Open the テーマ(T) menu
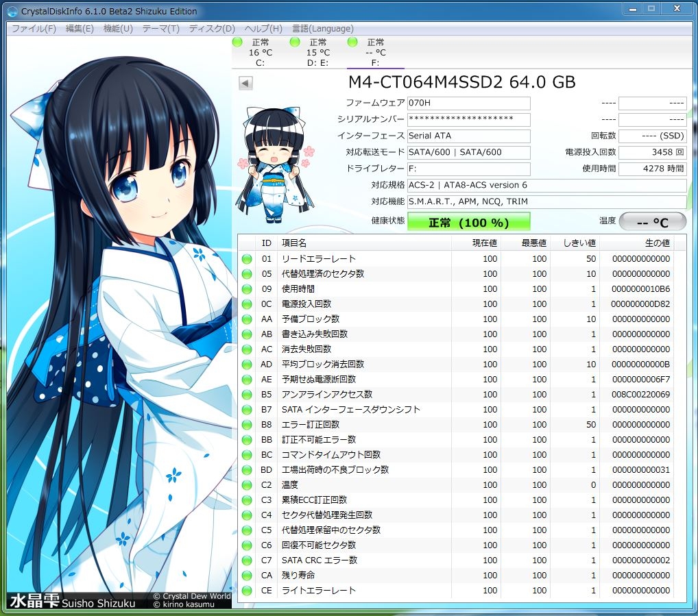Viewport: 698px width, 616px height. click(160, 29)
